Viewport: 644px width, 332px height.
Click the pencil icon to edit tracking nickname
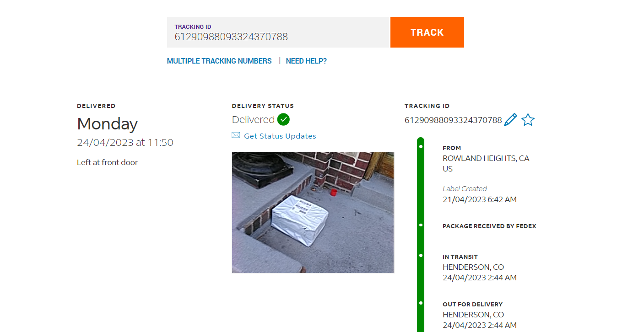[510, 120]
